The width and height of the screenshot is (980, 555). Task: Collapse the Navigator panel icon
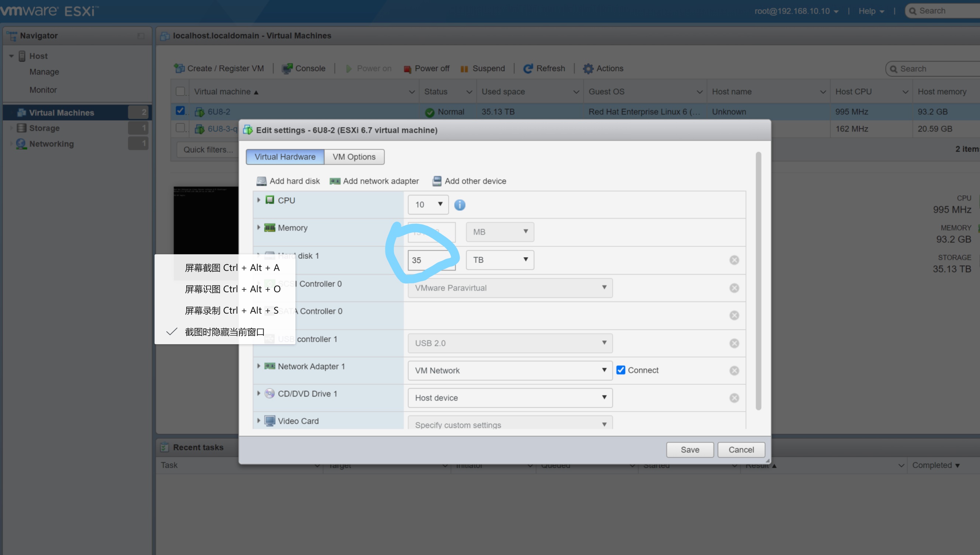coord(141,36)
